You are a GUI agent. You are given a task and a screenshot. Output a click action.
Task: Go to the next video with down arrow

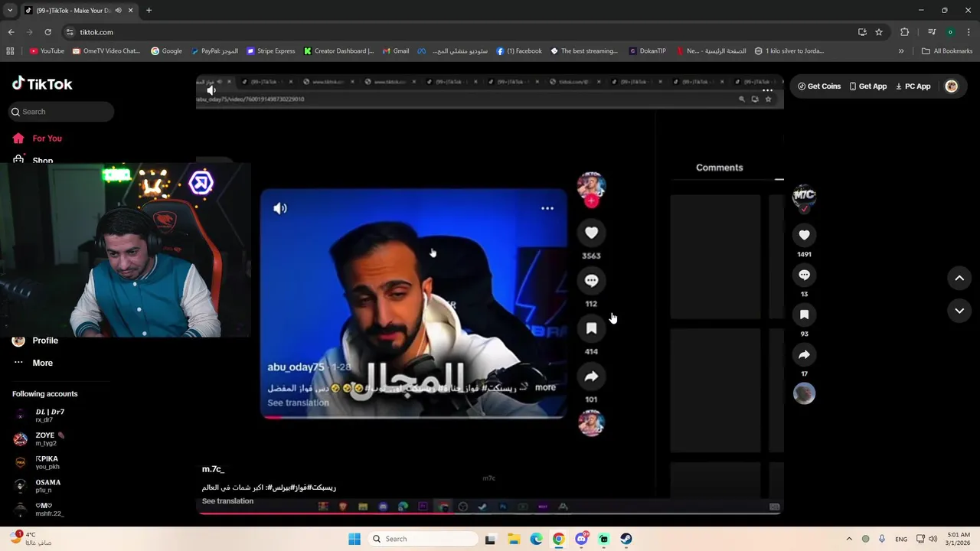click(959, 311)
